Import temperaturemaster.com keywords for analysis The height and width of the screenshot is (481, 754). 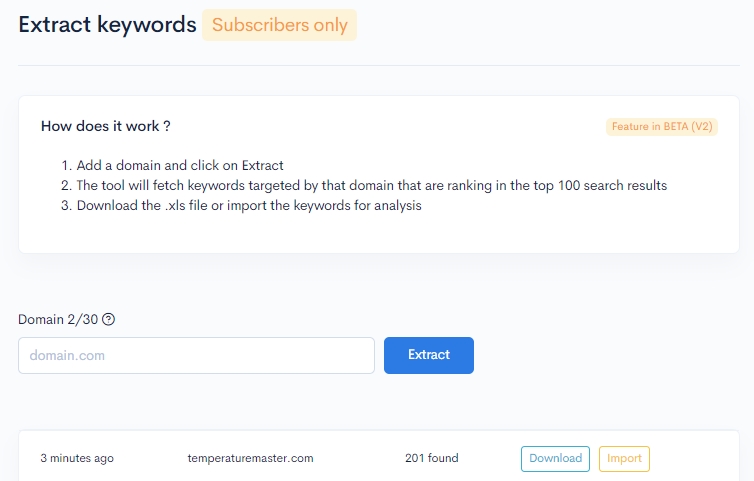pos(624,458)
